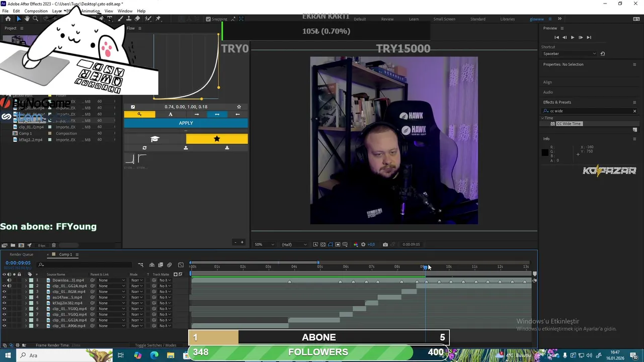This screenshot has width=644, height=362.
Task: Step to next frame in Preview
Action: (x=580, y=37)
